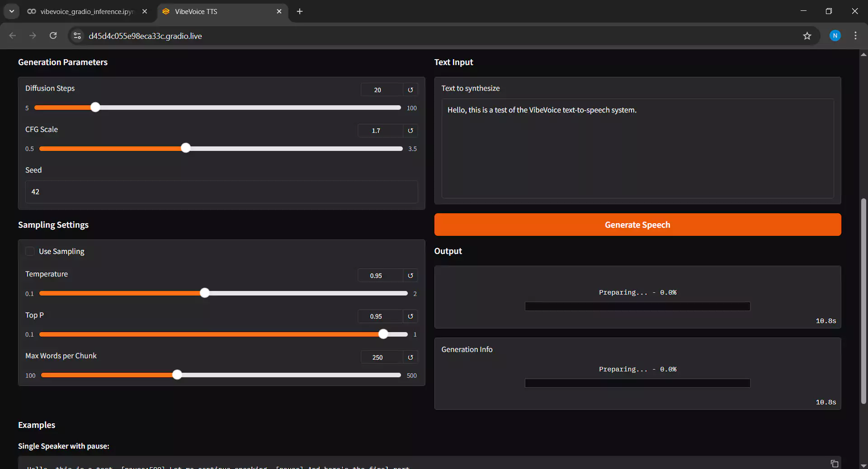The width and height of the screenshot is (868, 469).
Task: Bookmark this page with star icon
Action: pos(807,36)
